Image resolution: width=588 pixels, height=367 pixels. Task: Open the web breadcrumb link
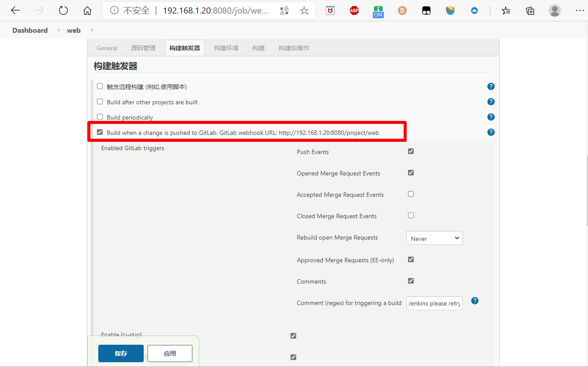point(74,30)
